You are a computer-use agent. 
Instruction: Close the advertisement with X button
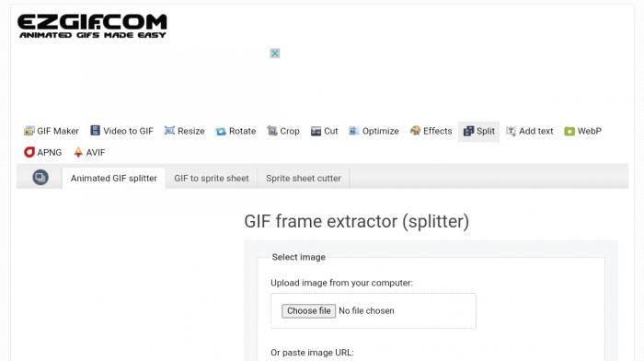tap(275, 53)
